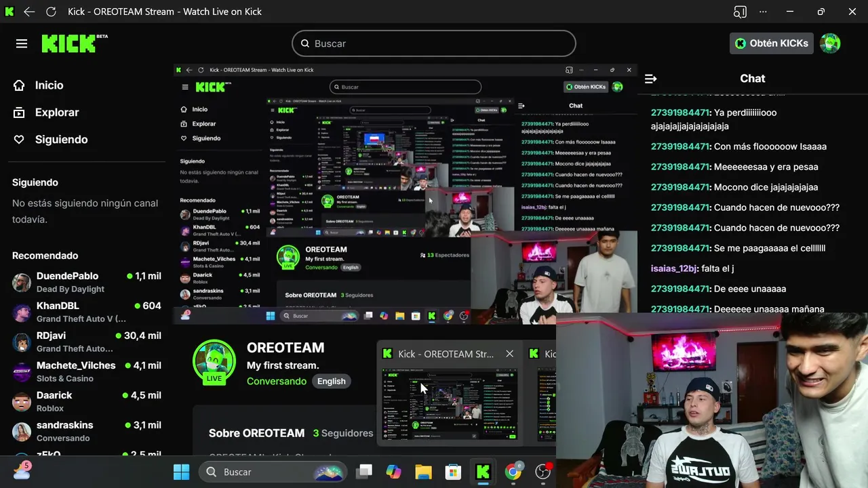Open the hamburger menu beside the large KICK logo
Viewport: 868px width, 488px height.
(x=22, y=43)
